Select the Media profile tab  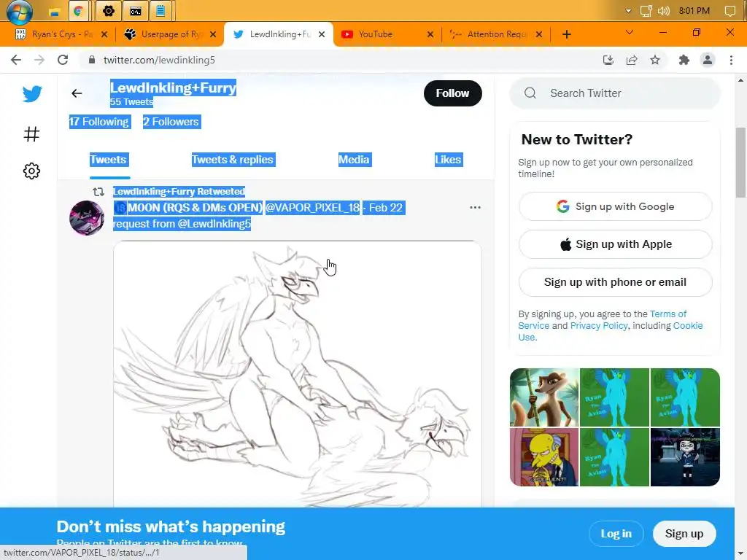click(354, 160)
